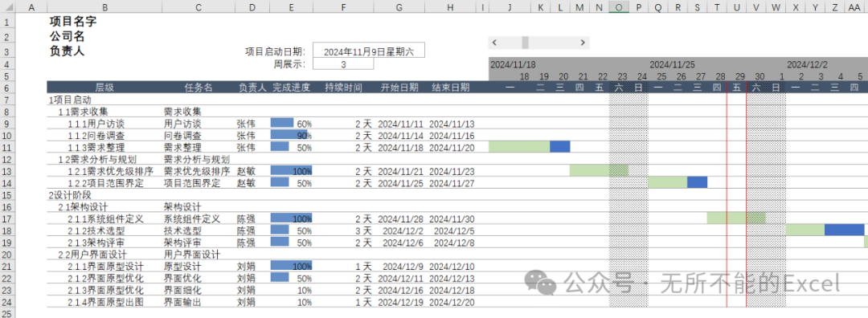Click the 完成进度 column heading
Image resolution: width=868 pixels, height=318 pixels.
(x=291, y=88)
